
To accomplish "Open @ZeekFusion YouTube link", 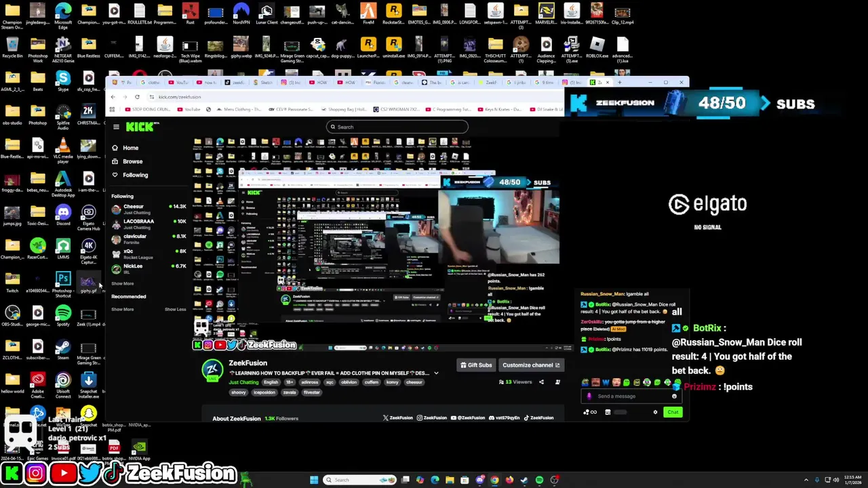I will coord(468,418).
